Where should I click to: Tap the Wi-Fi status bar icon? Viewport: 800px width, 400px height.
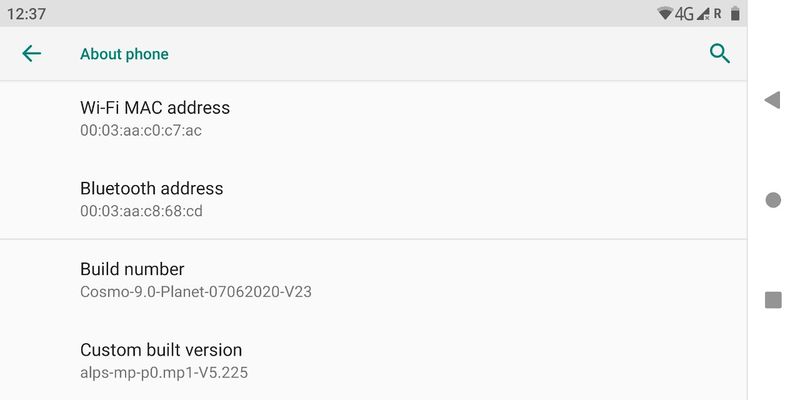[665, 14]
